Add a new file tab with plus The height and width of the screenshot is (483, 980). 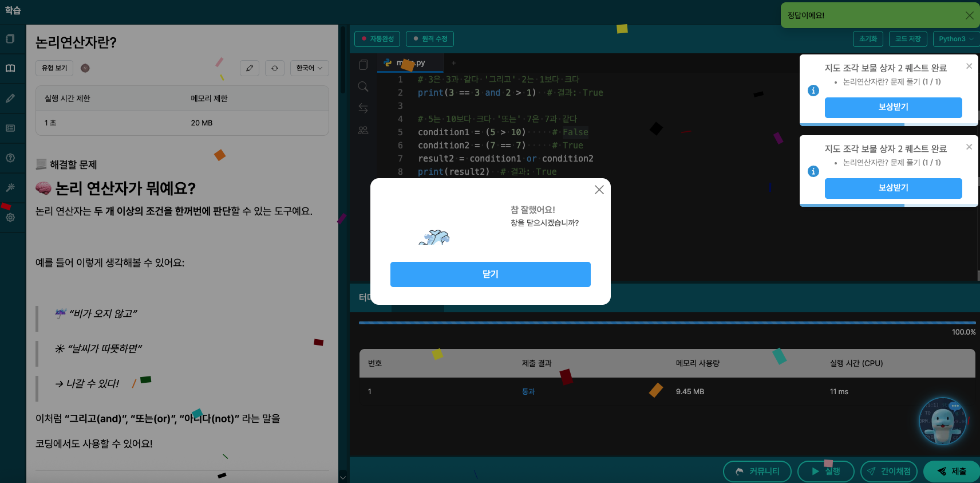tap(453, 63)
